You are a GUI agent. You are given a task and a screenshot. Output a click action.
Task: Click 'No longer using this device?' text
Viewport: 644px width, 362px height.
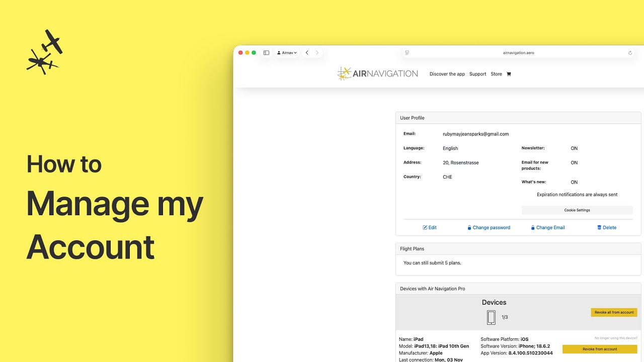[x=616, y=338]
